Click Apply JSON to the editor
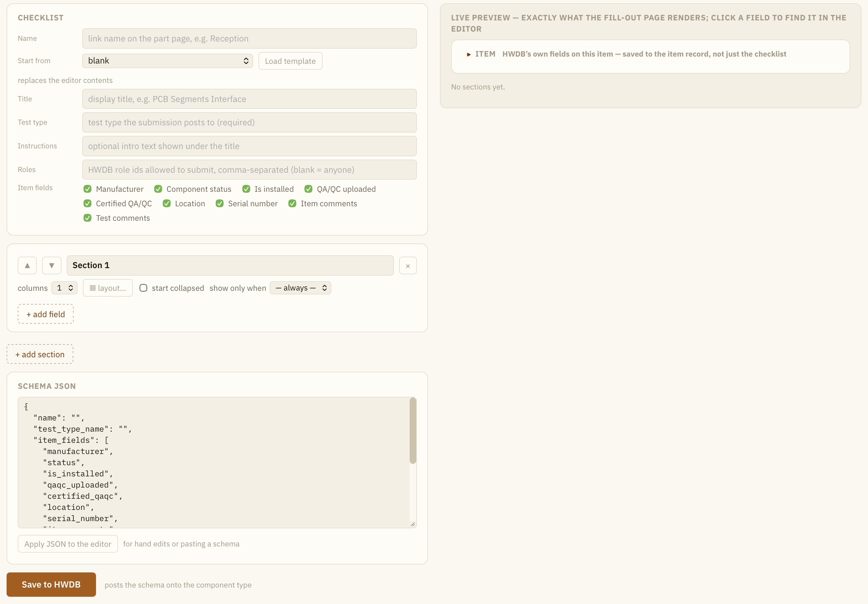Viewport: 868px width, 604px height. (x=68, y=544)
